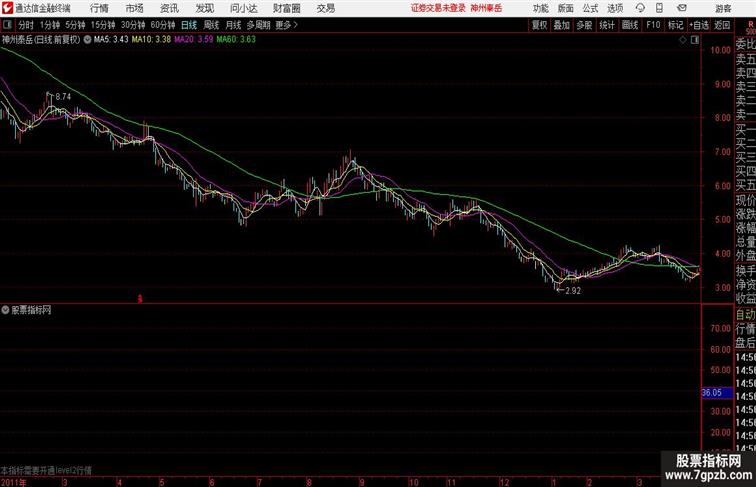
Task: Click the MA5: 3.43 indicator label
Action: click(x=111, y=40)
